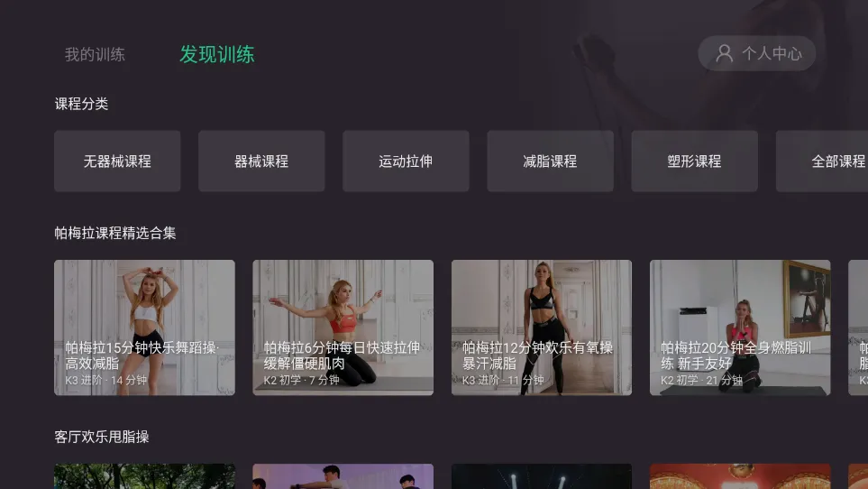The width and height of the screenshot is (868, 489).
Task: Select the 发现训练 tab
Action: pos(217,54)
